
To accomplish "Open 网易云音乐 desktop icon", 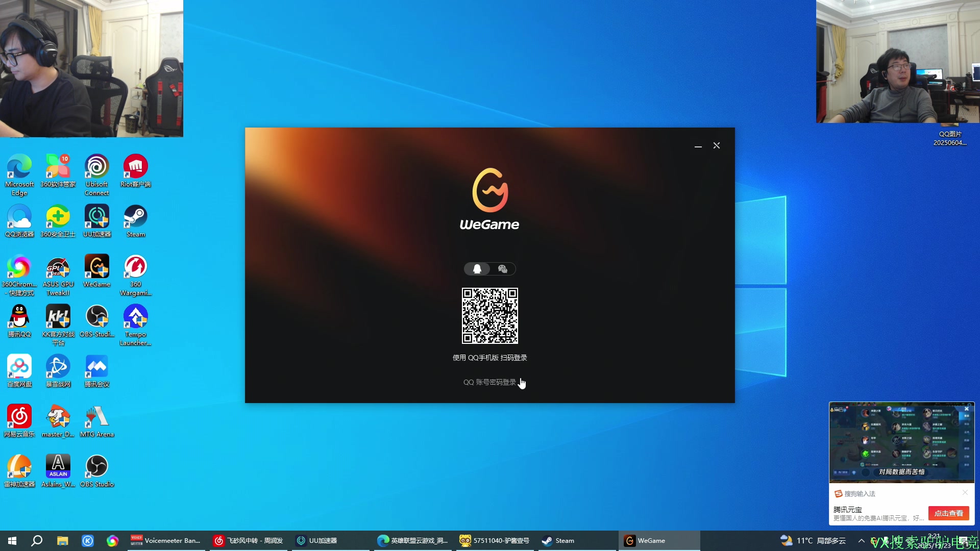I will (19, 420).
